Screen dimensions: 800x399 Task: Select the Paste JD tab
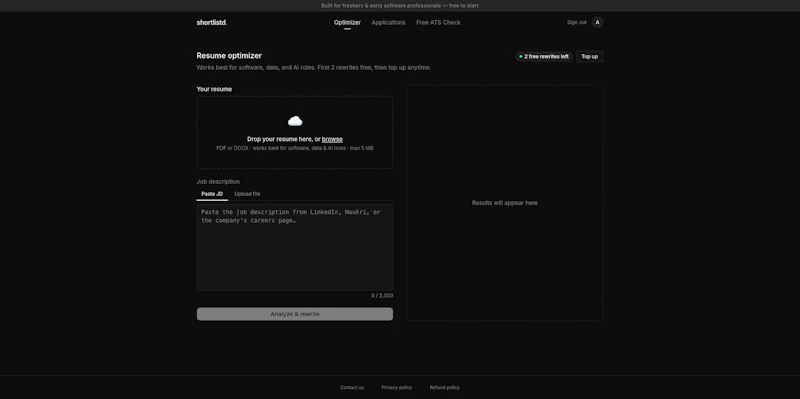coord(212,194)
